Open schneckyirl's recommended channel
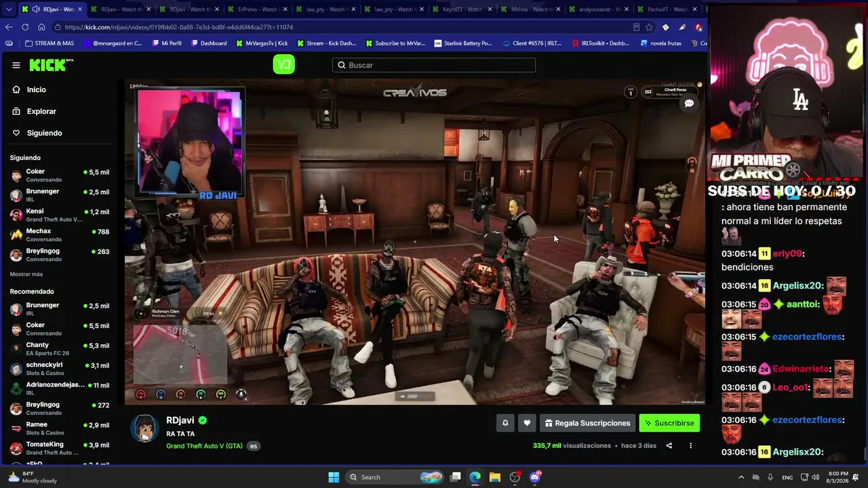The height and width of the screenshot is (488, 868). 60,369
